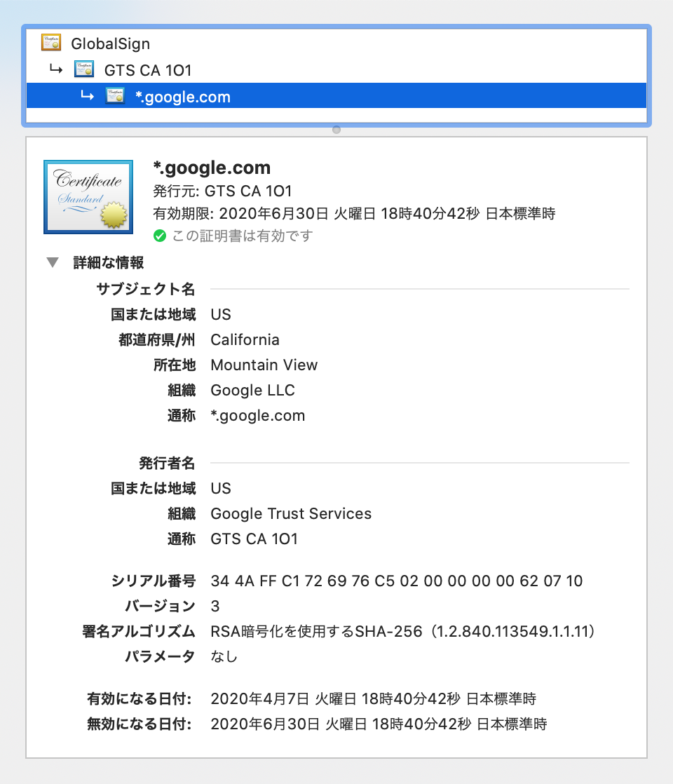Click the 無効になる日付 2020年6月30日 value
Viewport: 673px width, 784px height.
coord(379,724)
